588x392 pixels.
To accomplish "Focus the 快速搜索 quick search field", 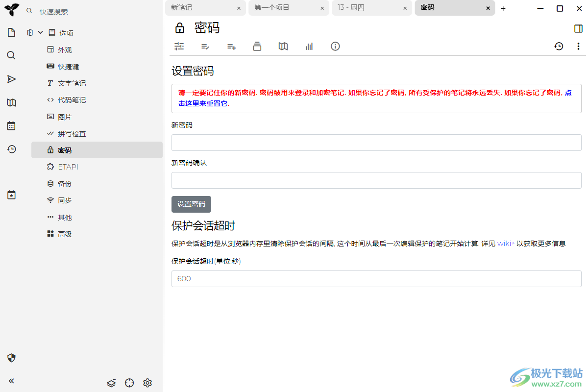I will coord(98,11).
